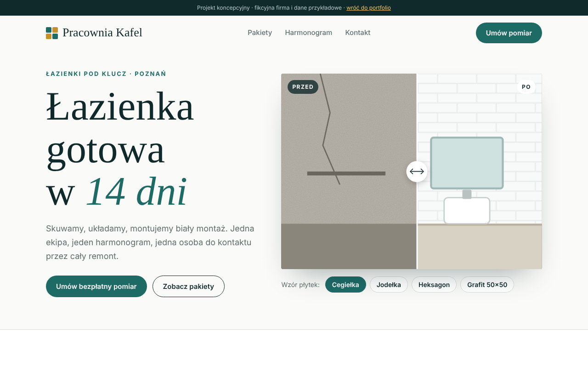Click the Skuwamy, układamy description paragraph
Viewport: 588px width, 368px height.
pyautogui.click(x=150, y=242)
